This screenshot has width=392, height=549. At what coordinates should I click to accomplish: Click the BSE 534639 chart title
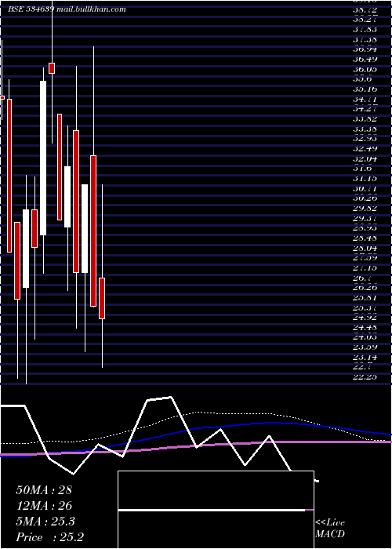click(31, 9)
